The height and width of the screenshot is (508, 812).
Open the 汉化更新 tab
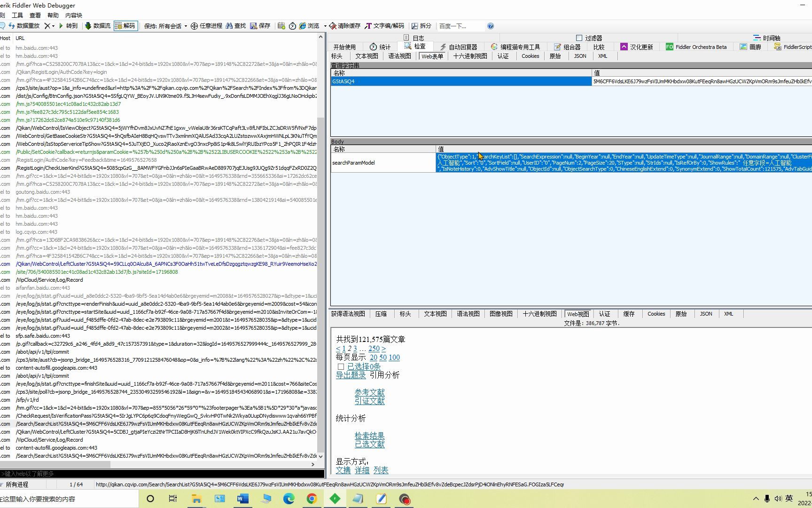point(637,47)
